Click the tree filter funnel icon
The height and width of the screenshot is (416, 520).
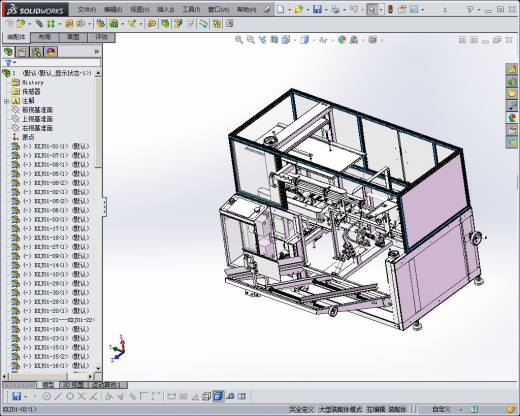click(9, 62)
